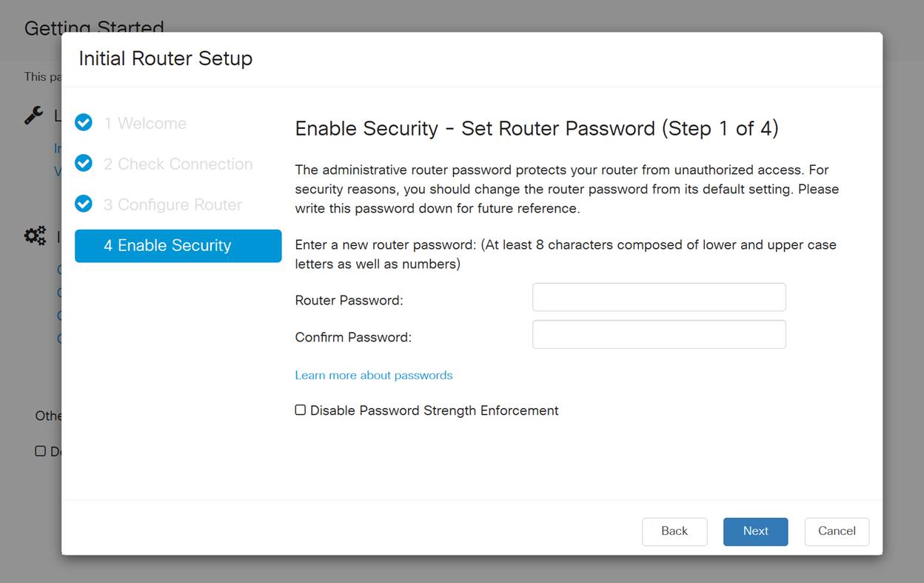Select the 1 Welcome step

pyautogui.click(x=145, y=123)
